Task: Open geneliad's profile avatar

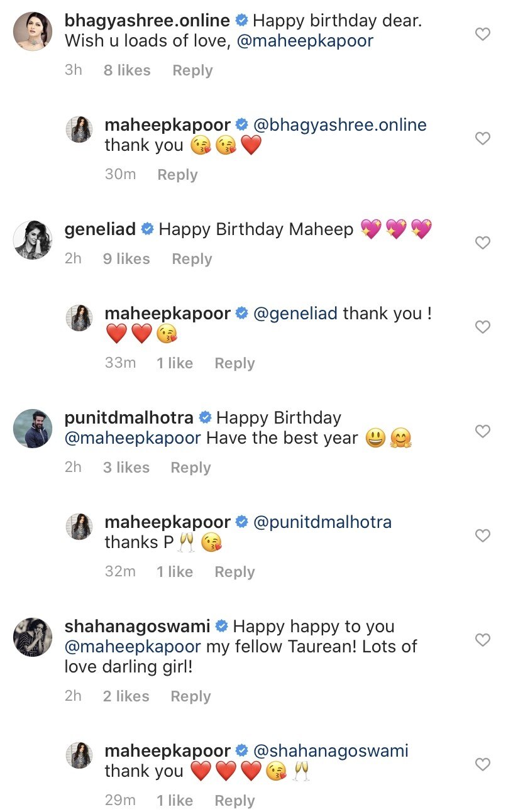Action: [32, 240]
